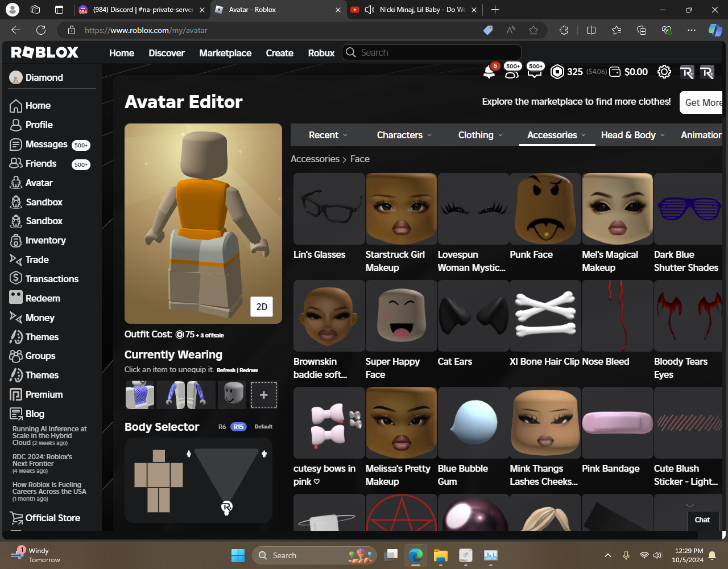The width and height of the screenshot is (728, 569).
Task: Add page to browser favorites star
Action: point(533,30)
